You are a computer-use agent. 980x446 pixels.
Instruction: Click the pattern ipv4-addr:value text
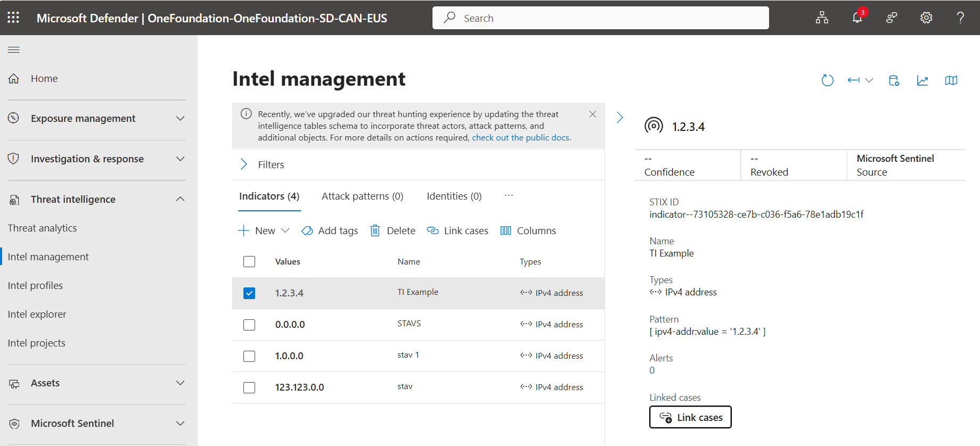707,331
